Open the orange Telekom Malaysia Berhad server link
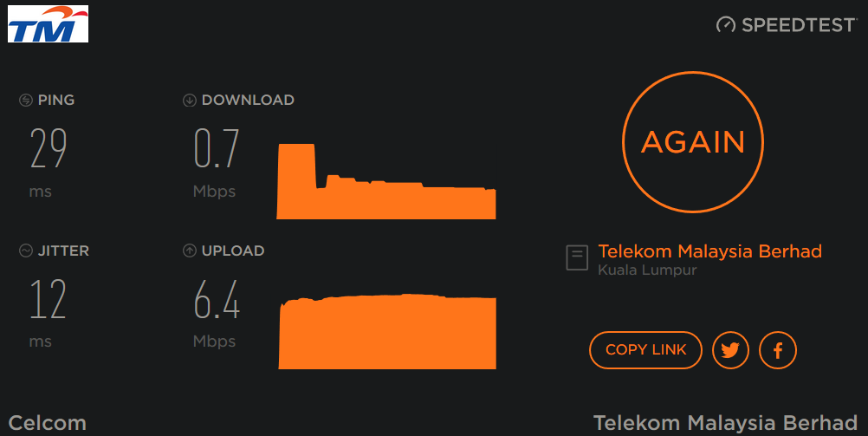The height and width of the screenshot is (436, 868). point(709,251)
